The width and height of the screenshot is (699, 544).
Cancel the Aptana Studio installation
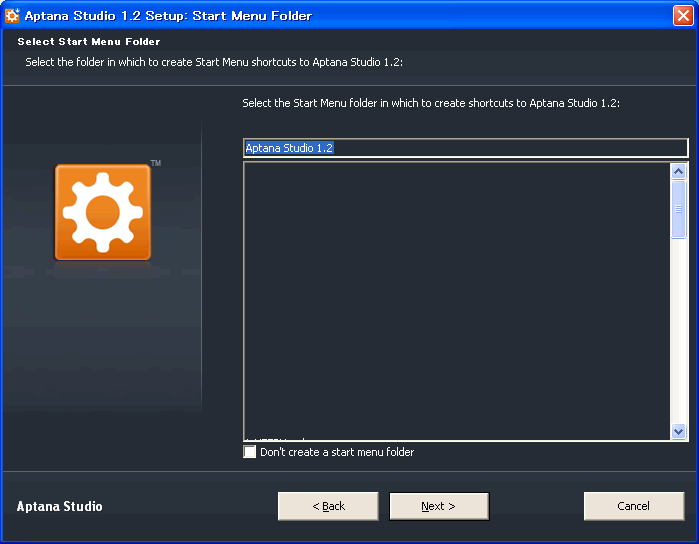pos(633,506)
